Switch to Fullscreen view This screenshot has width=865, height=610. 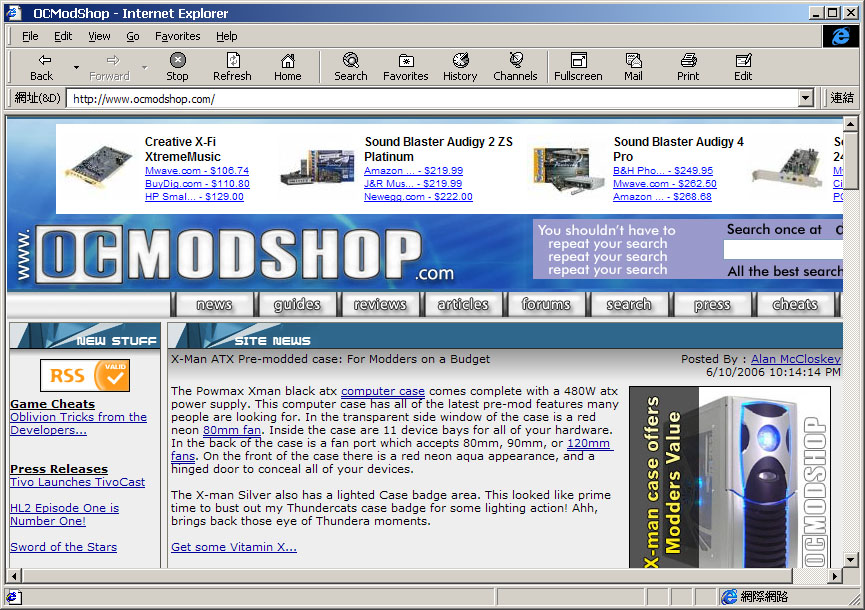(x=578, y=67)
